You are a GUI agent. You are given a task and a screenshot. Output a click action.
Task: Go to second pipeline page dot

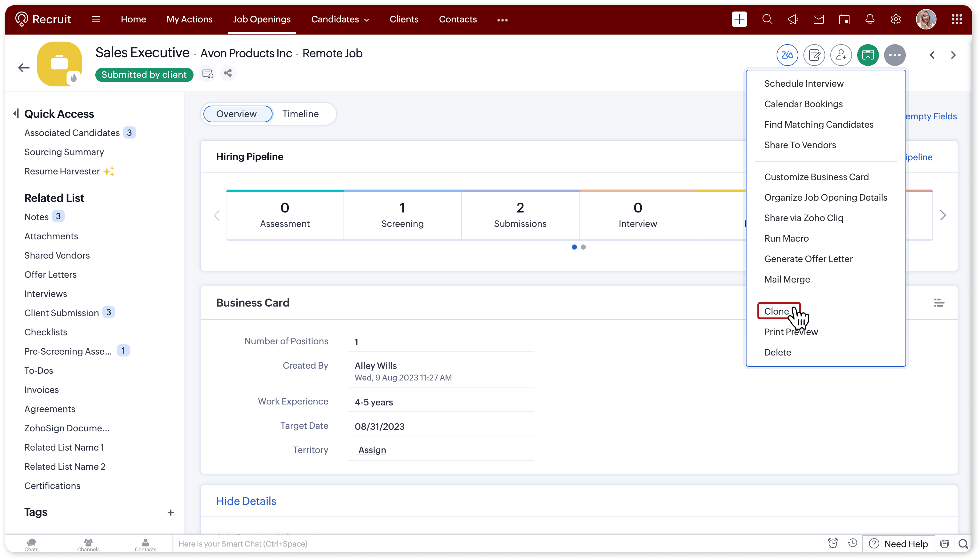(x=583, y=247)
